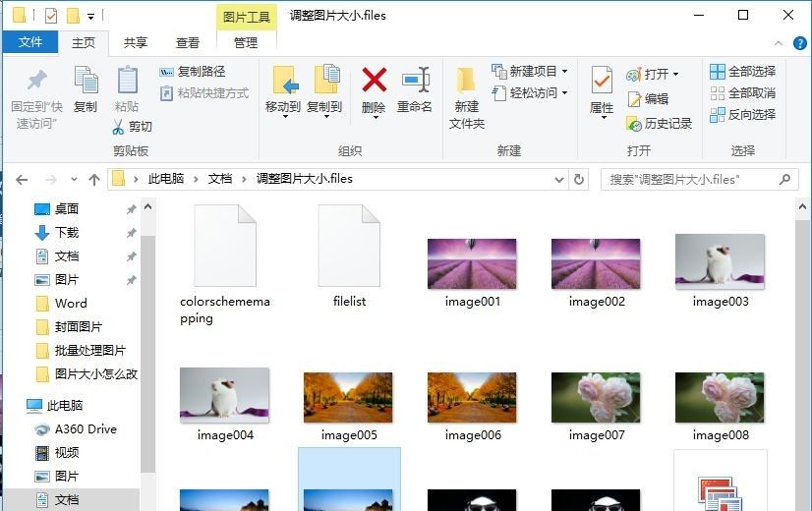Image resolution: width=812 pixels, height=511 pixels.
Task: Click History (历史记录) icon
Action: (x=634, y=123)
